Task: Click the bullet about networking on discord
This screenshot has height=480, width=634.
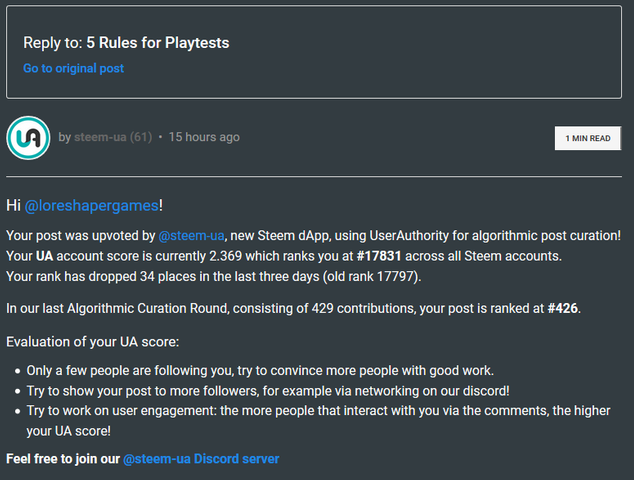Action: click(270, 390)
